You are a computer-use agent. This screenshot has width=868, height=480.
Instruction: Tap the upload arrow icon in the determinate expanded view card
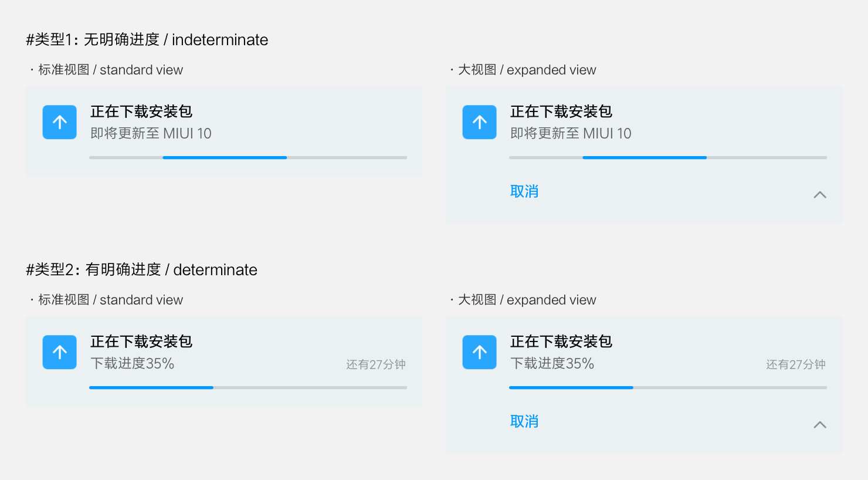(480, 352)
